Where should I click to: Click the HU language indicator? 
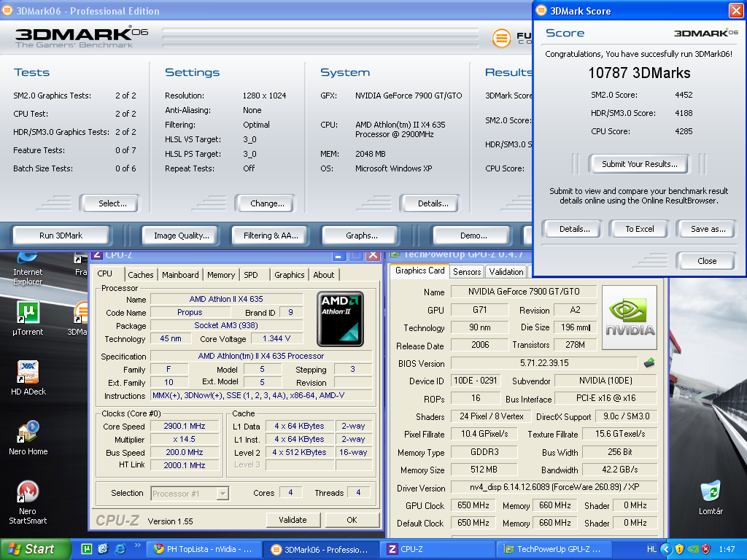pos(651,549)
